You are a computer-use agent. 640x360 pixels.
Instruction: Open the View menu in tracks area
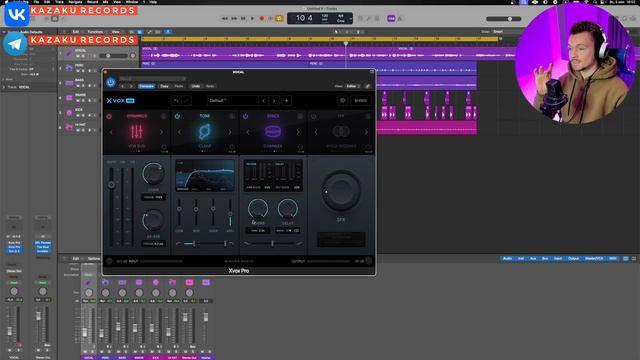(116, 32)
